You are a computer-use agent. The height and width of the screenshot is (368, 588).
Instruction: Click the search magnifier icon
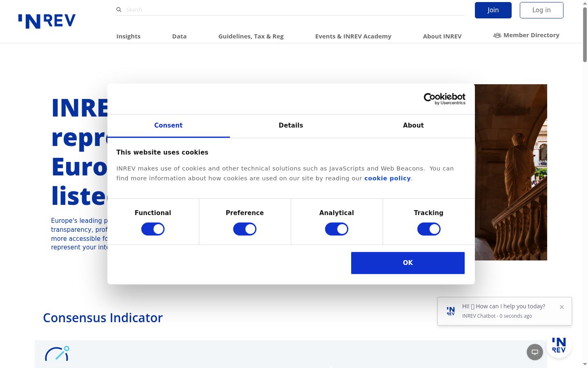119,9
